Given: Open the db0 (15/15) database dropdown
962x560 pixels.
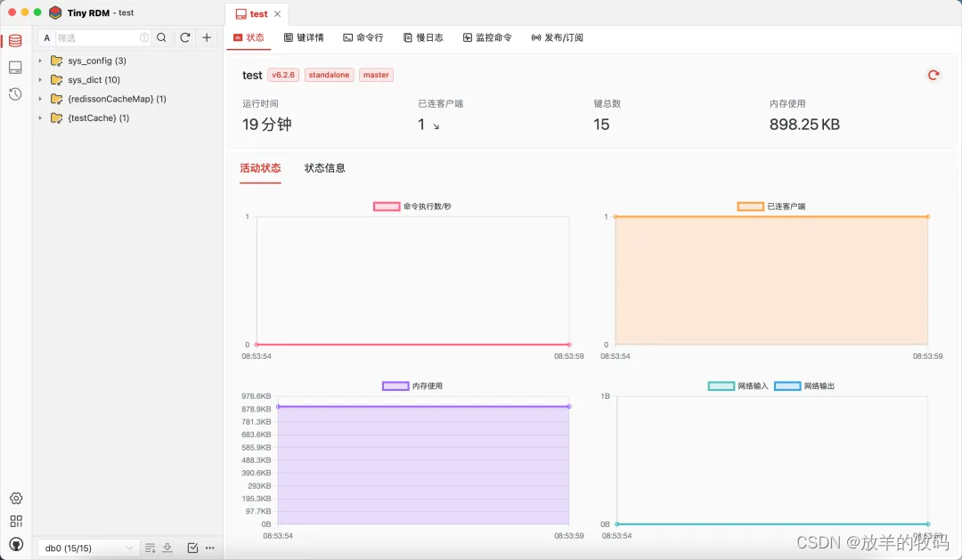Looking at the screenshot, I should coord(88,548).
